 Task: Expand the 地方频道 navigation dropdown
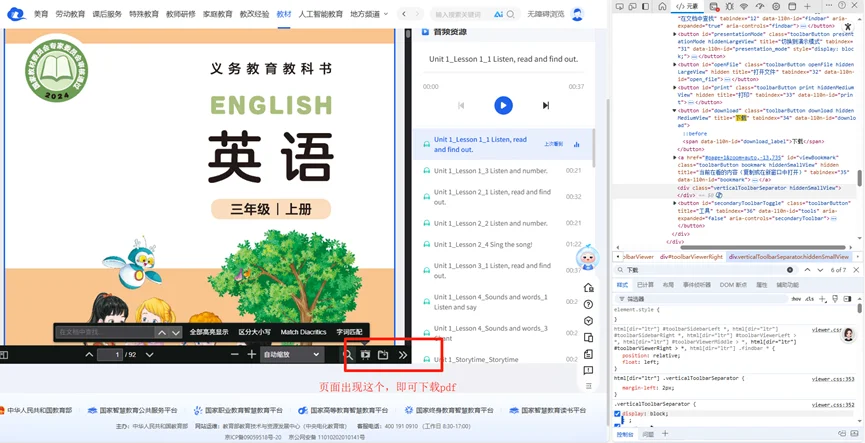(x=369, y=14)
